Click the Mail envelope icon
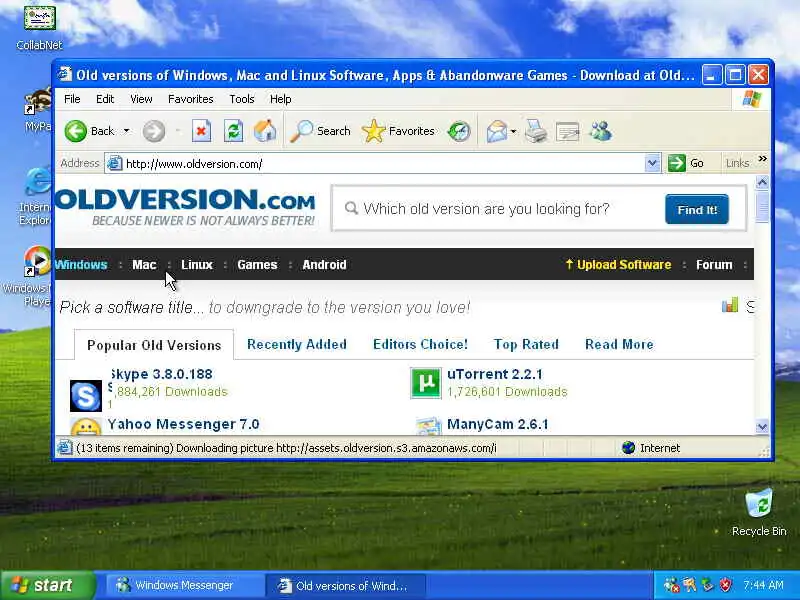The image size is (800, 600). coord(496,132)
